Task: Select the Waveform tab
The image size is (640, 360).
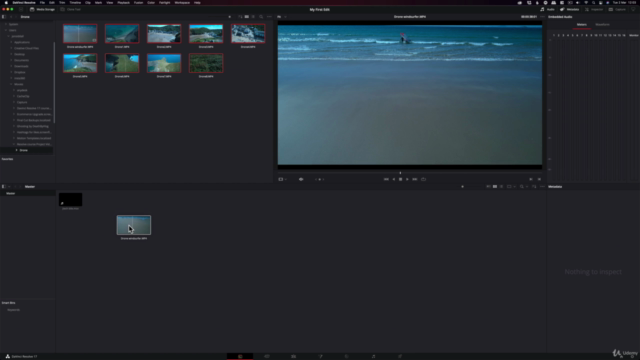Action: tap(602, 24)
